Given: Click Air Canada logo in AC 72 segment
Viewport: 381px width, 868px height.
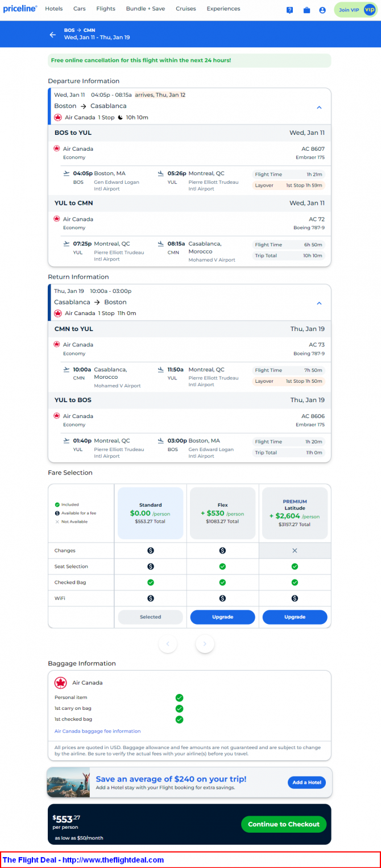Looking at the screenshot, I should point(57,219).
